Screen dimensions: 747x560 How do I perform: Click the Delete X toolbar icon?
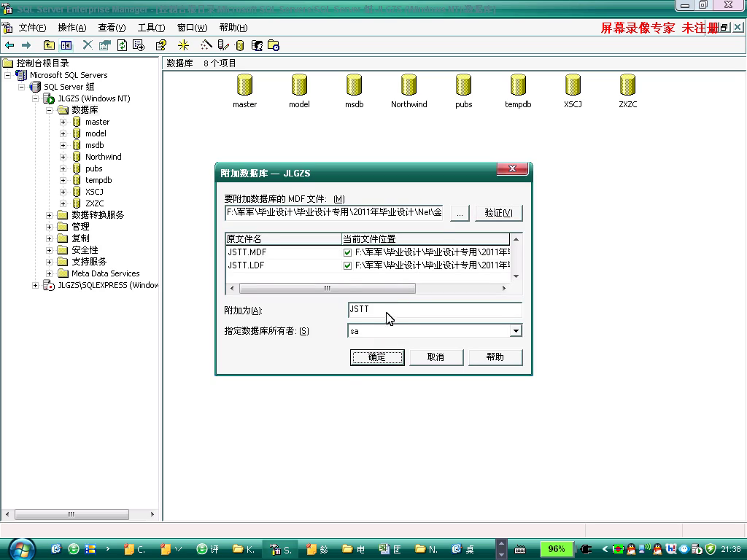click(x=88, y=45)
